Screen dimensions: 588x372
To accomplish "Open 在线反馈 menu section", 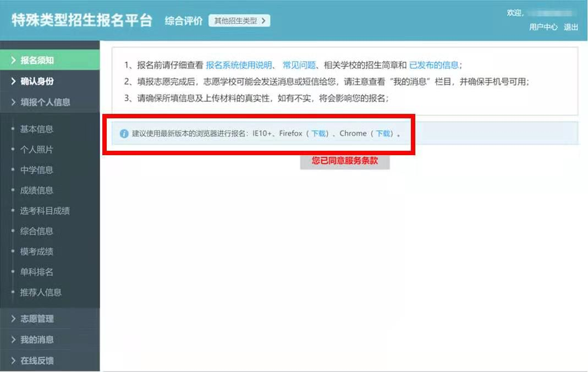I will [x=37, y=361].
